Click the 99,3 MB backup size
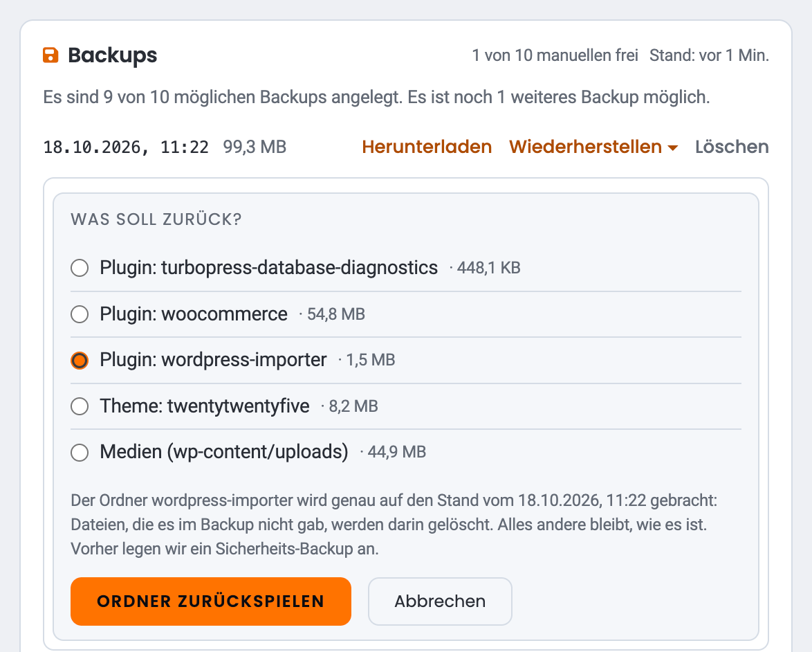This screenshot has height=652, width=812. pos(255,147)
